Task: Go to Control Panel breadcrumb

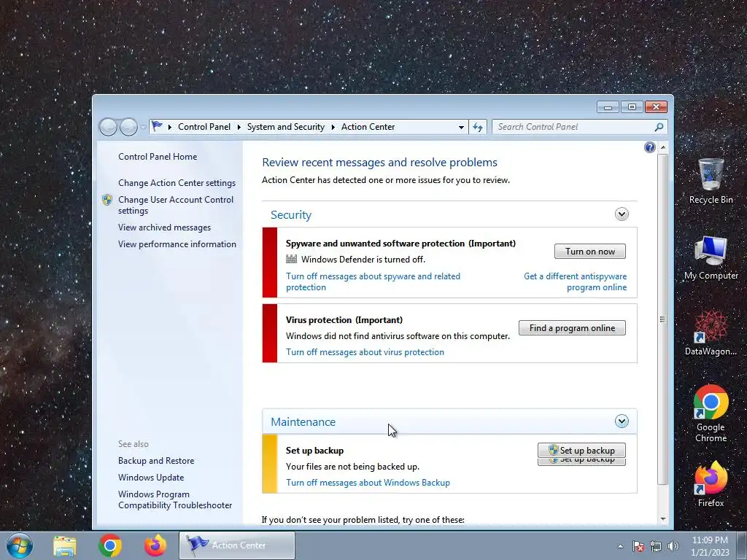Action: (x=204, y=127)
